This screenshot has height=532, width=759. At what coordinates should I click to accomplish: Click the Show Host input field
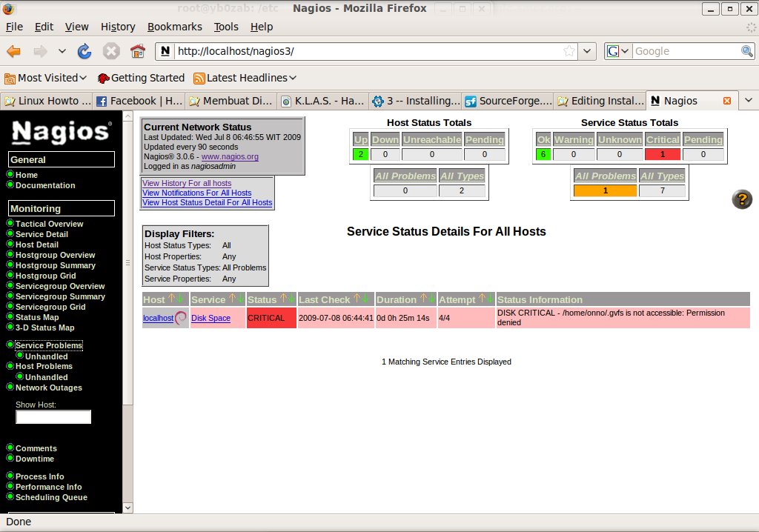click(53, 417)
